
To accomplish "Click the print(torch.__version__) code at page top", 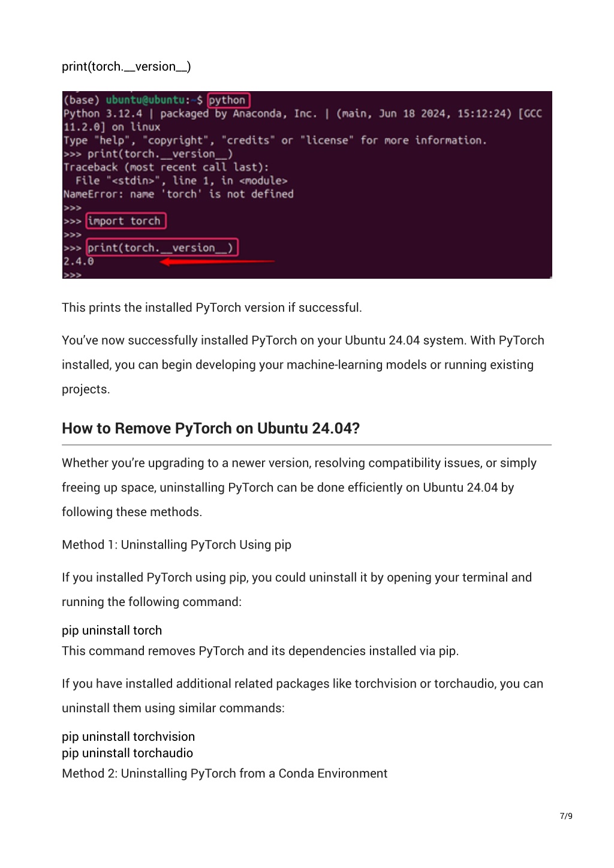I will 127,67.
